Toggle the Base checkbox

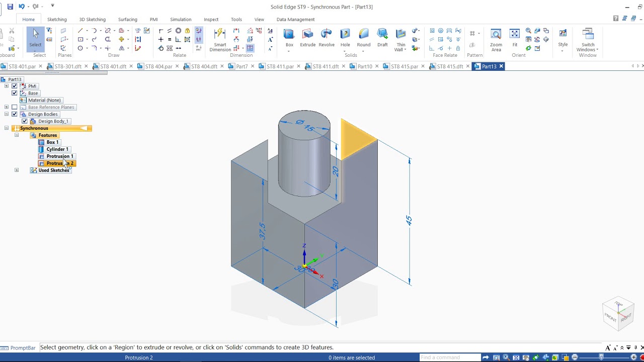coord(15,93)
